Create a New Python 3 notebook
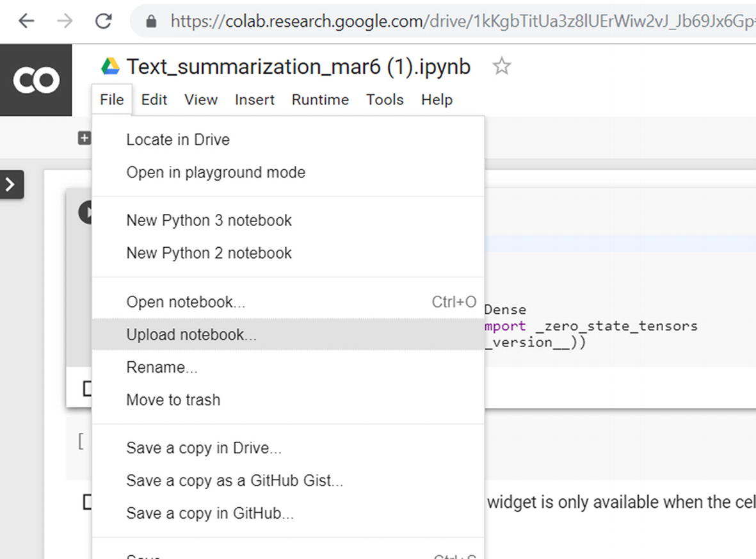 click(288, 220)
